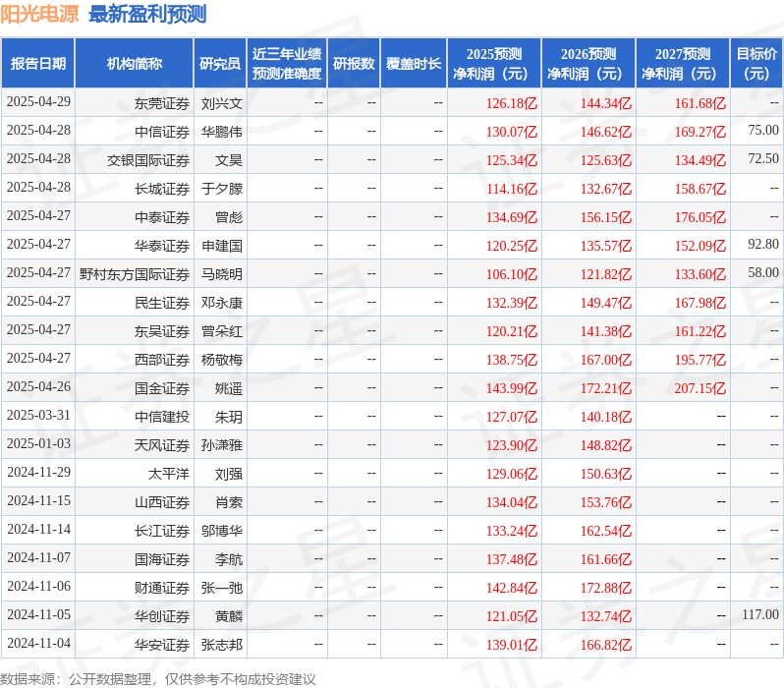The height and width of the screenshot is (688, 784).
Task: Click the 目标价(元) column header
Action: pyautogui.click(x=756, y=64)
